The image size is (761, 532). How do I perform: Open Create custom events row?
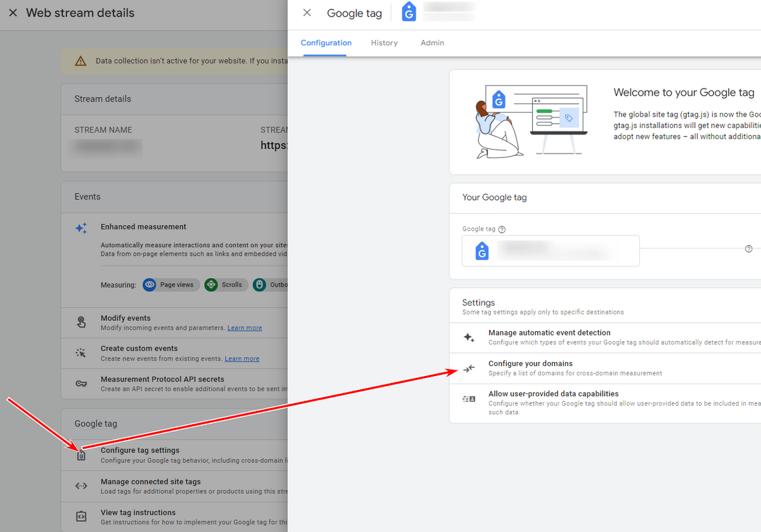175,353
